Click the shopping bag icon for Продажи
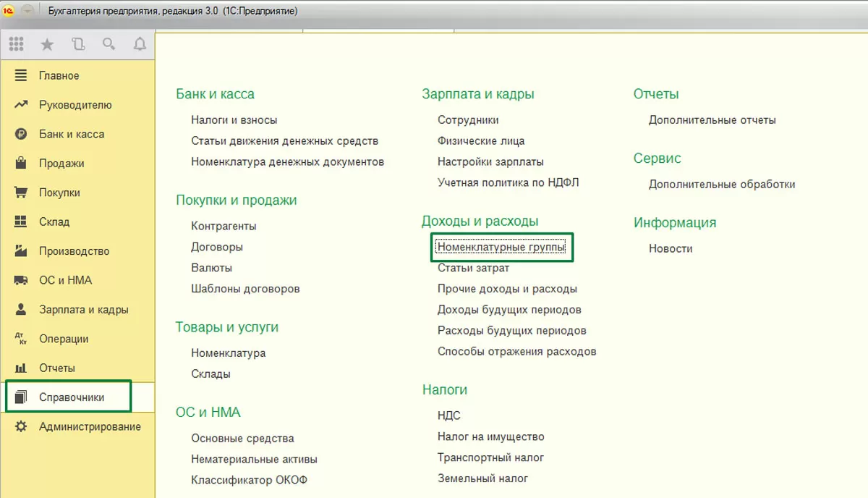 pos(21,163)
